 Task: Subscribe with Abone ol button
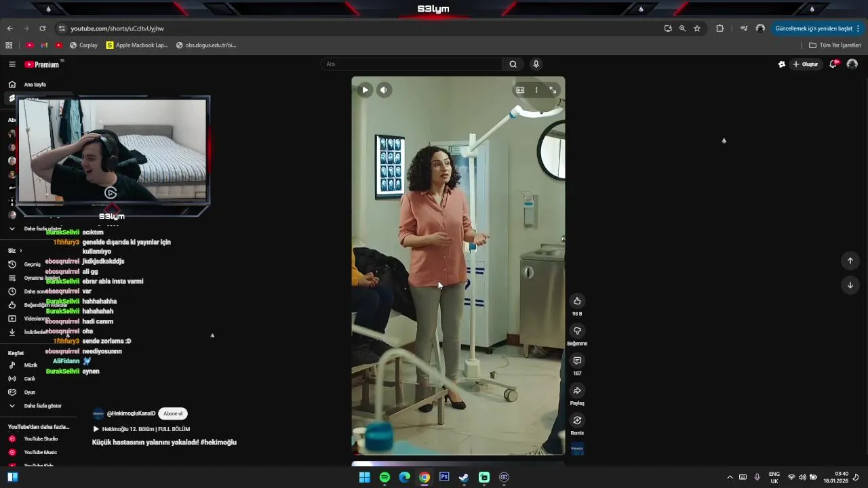(173, 413)
